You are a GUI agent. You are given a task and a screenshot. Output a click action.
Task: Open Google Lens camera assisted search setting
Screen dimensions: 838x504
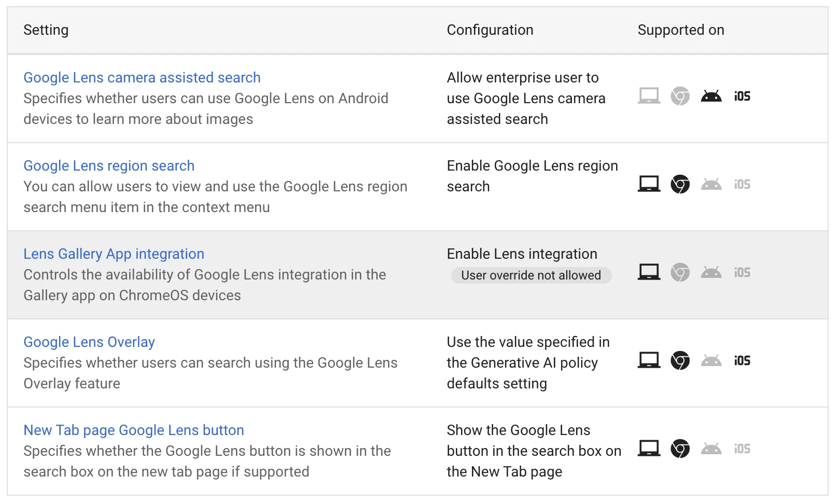(142, 78)
